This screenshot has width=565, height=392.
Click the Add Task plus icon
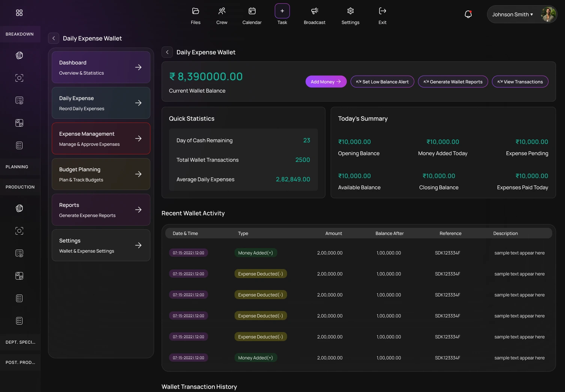(x=282, y=11)
